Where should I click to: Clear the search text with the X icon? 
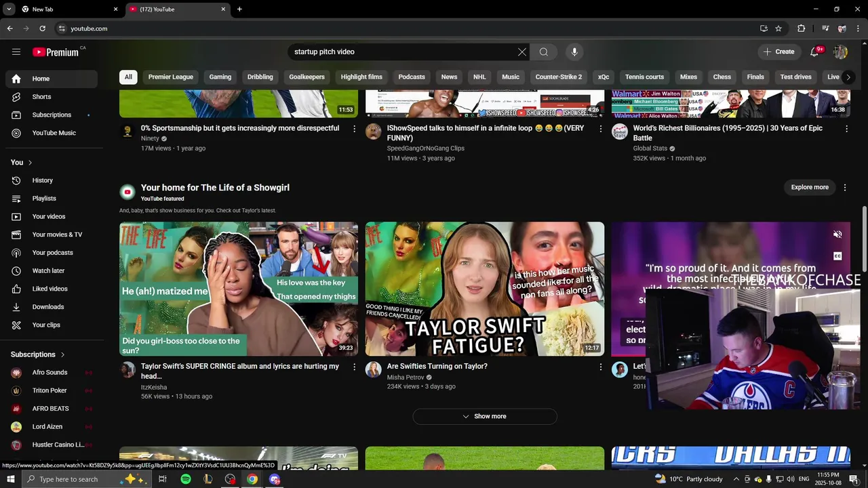(522, 52)
